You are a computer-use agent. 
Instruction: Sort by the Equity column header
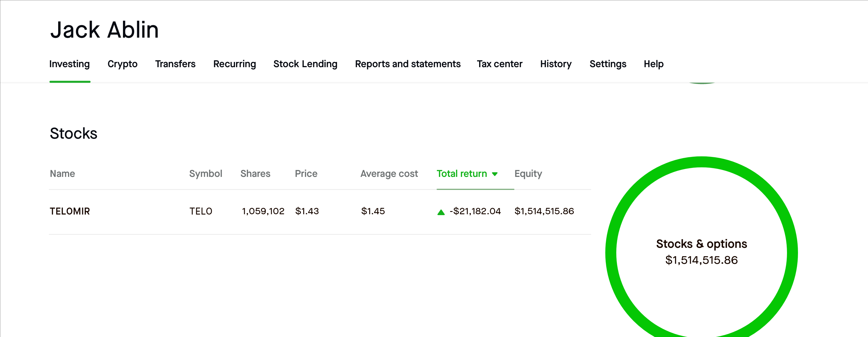(528, 174)
